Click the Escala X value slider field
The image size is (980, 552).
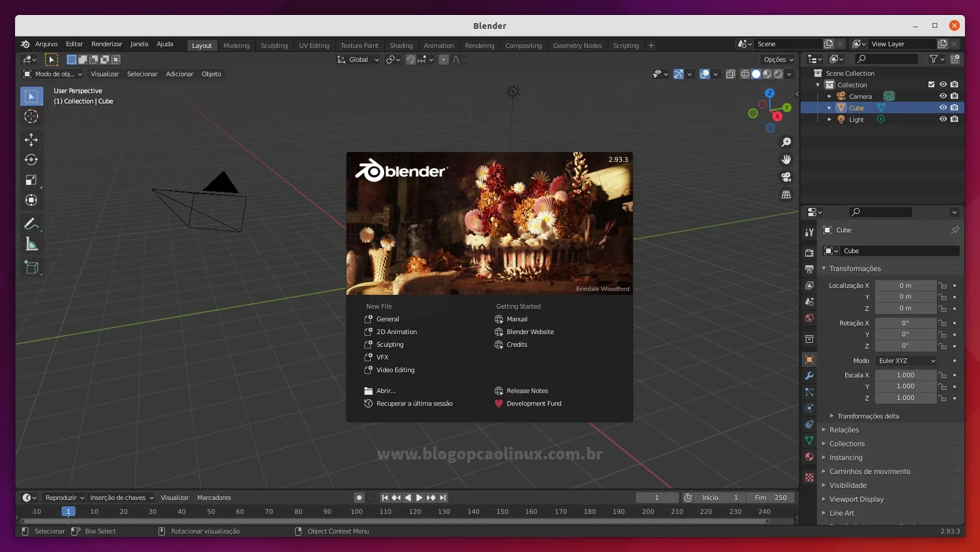pos(905,375)
